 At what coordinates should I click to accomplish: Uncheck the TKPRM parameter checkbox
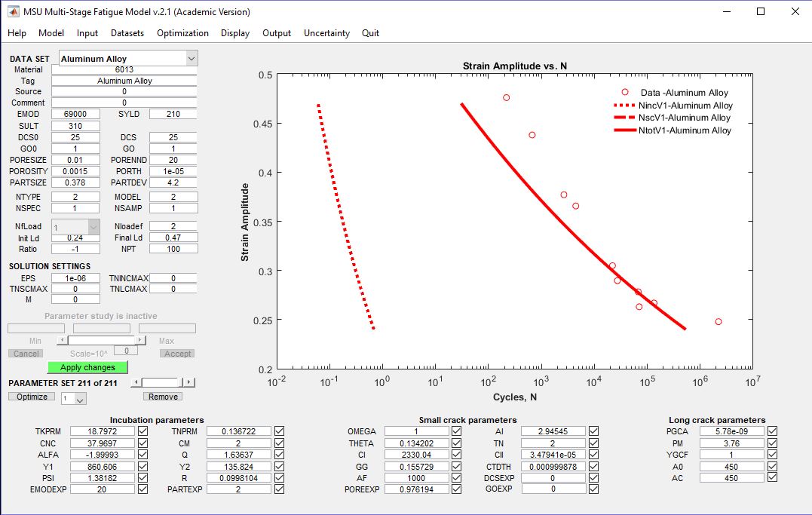(x=143, y=431)
